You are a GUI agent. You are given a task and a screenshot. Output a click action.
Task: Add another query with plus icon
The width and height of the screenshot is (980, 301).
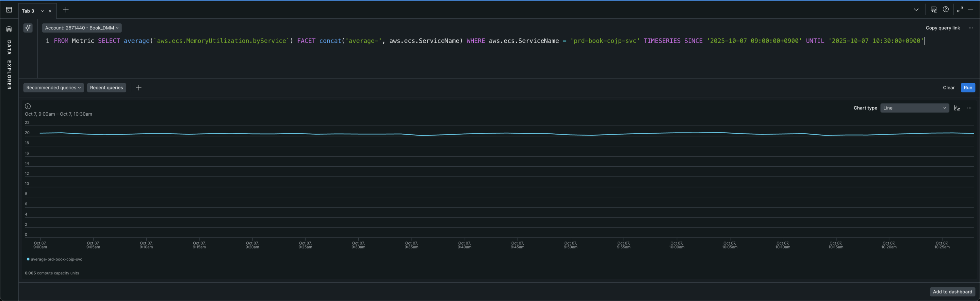139,88
